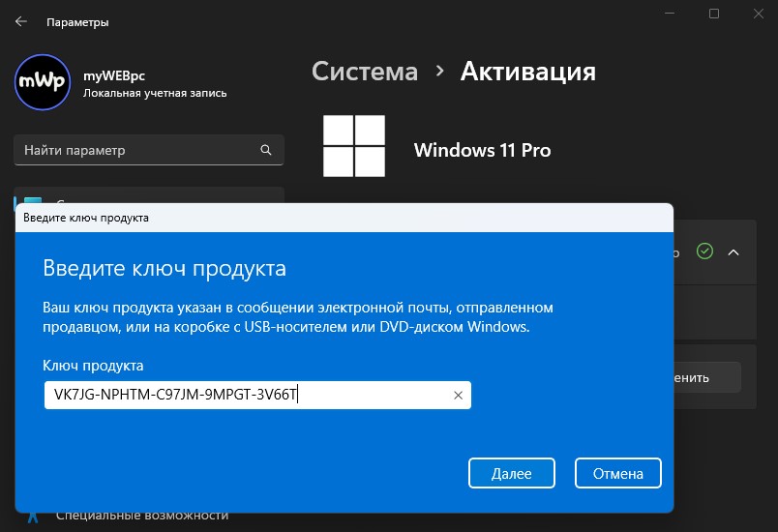Screen dimensions: 778x532
Task: Cancel with the 'Отмена' button
Action: (617, 473)
